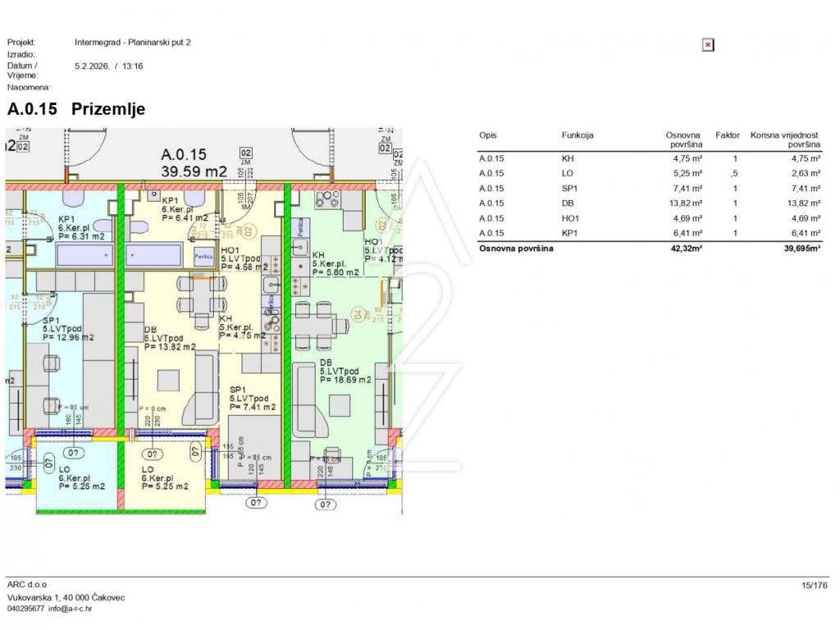Viewport: 840px width, 630px height.
Task: Click the 'Faktor' column header
Action: tap(728, 135)
